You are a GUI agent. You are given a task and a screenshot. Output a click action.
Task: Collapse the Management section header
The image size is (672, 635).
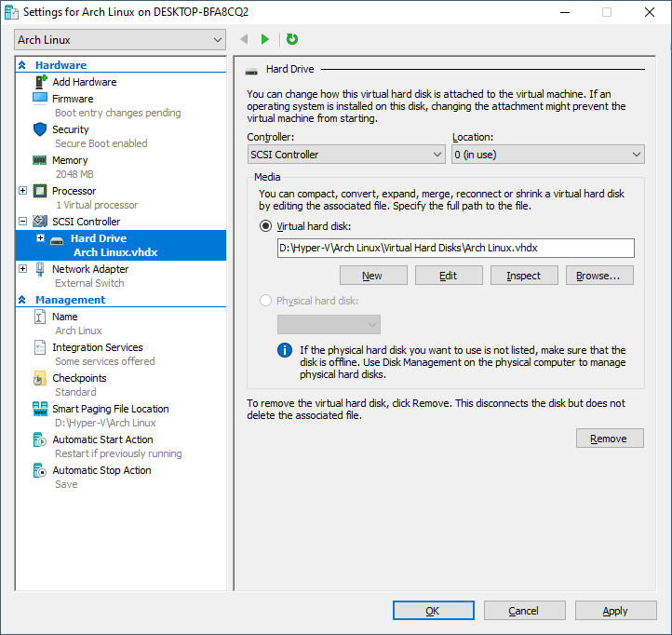point(22,300)
